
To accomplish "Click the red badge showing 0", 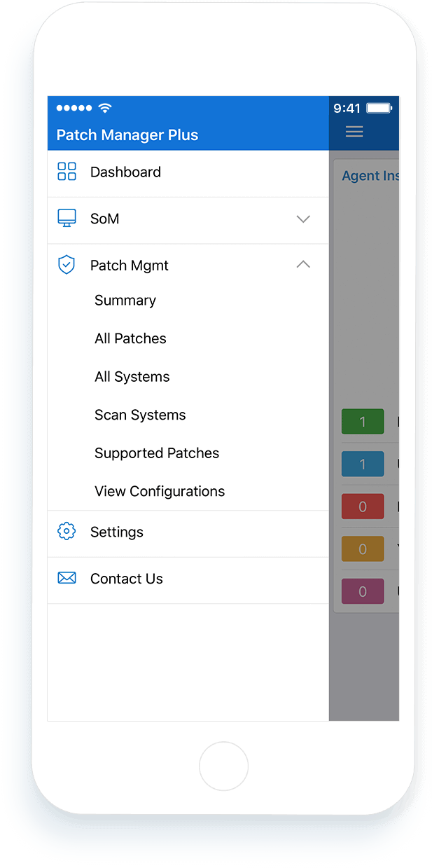I will coord(363,506).
